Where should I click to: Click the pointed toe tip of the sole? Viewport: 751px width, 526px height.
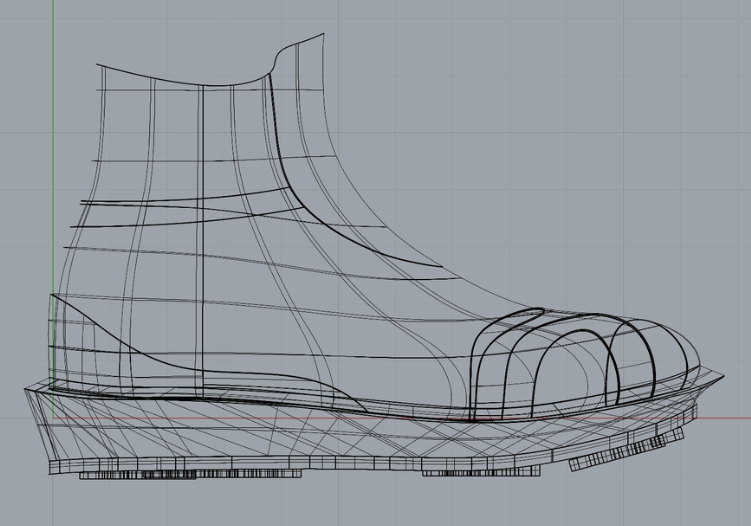pos(721,376)
